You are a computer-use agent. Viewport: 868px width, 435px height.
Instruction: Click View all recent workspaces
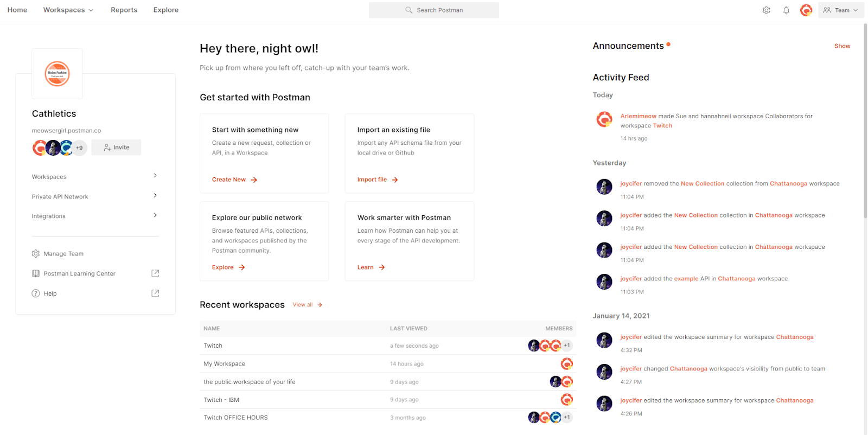(x=303, y=304)
